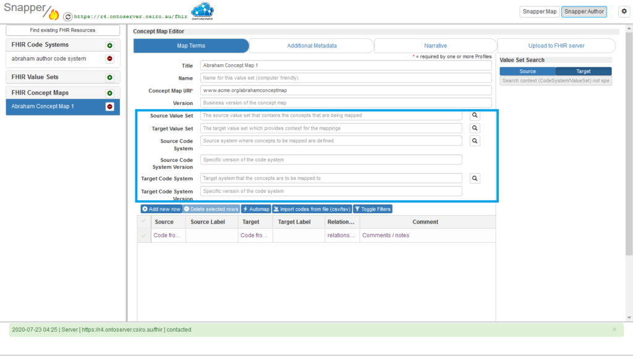Tick the first mapping row checkbox
Screen dimensions: 633x364
(143, 235)
